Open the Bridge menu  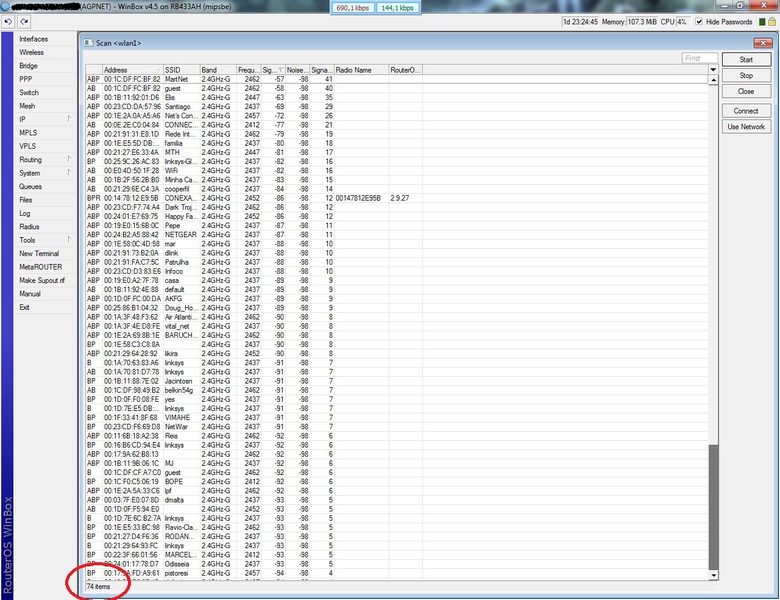(x=28, y=66)
